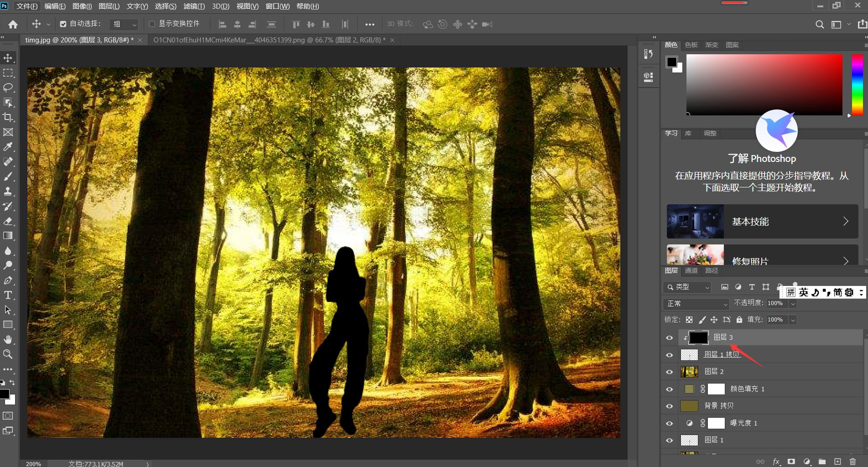Click the delete layer trash icon
Image resolution: width=868 pixels, height=467 pixels.
(852, 462)
